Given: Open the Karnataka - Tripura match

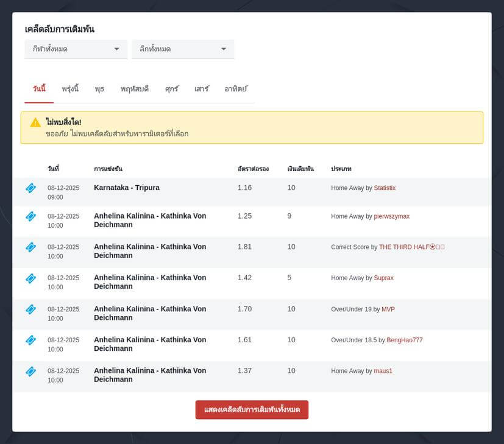Looking at the screenshot, I should (127, 188).
